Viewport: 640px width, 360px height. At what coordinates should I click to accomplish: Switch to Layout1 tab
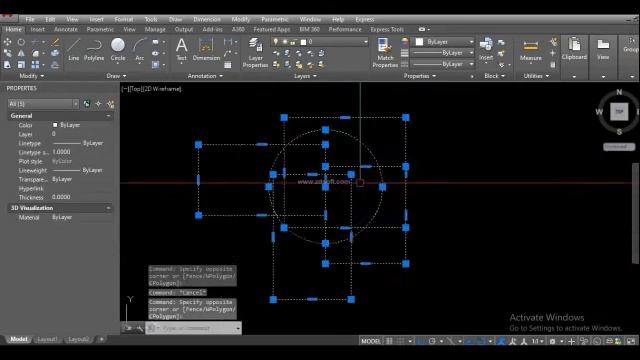click(x=47, y=339)
